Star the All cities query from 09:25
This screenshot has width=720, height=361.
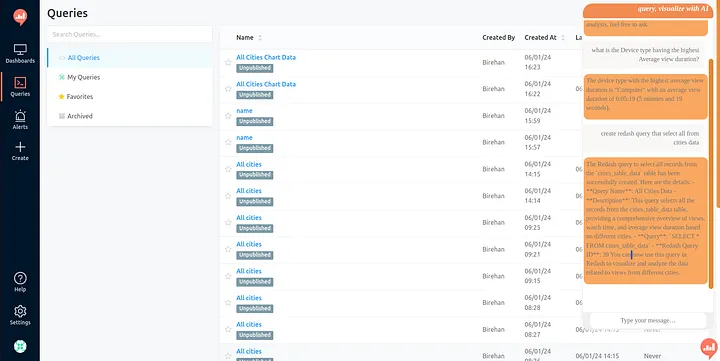tap(228, 222)
